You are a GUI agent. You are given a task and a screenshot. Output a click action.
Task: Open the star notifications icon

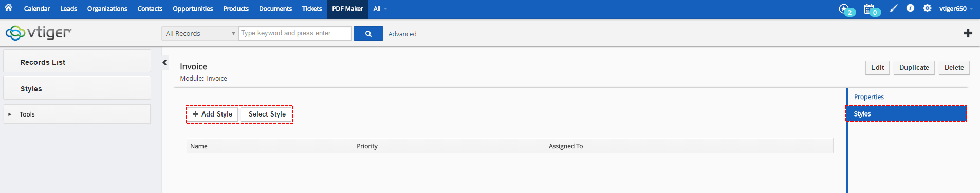(846, 9)
